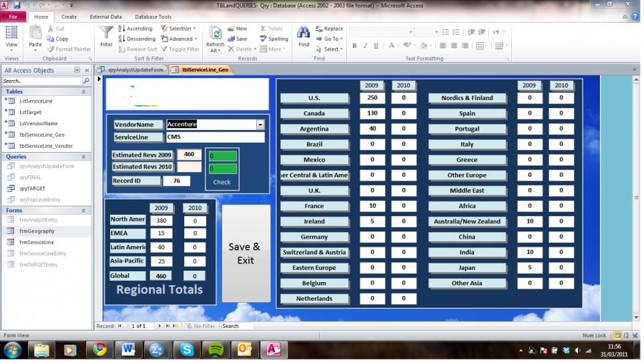Viewport: 644px width, 362px height.
Task: Click the ServiceLine field containing CMS
Action: 215,137
